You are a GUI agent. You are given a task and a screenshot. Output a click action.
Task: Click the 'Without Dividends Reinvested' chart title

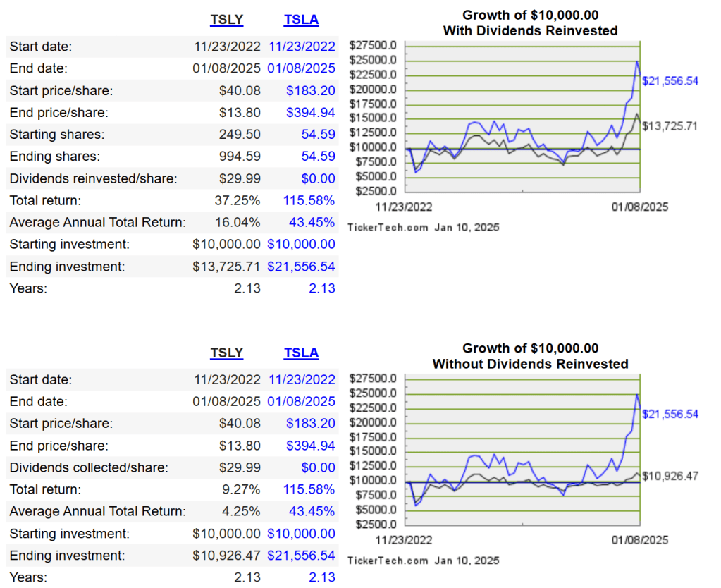coord(530,364)
